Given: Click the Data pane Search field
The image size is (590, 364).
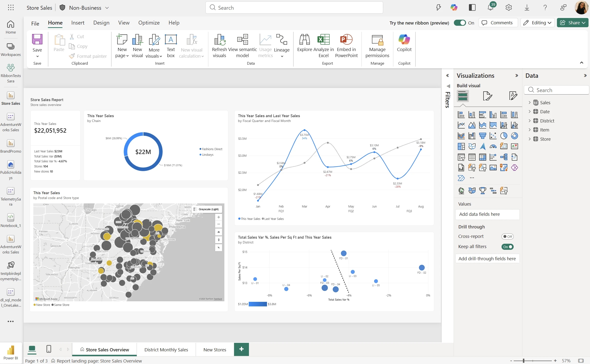Looking at the screenshot, I should point(556,90).
